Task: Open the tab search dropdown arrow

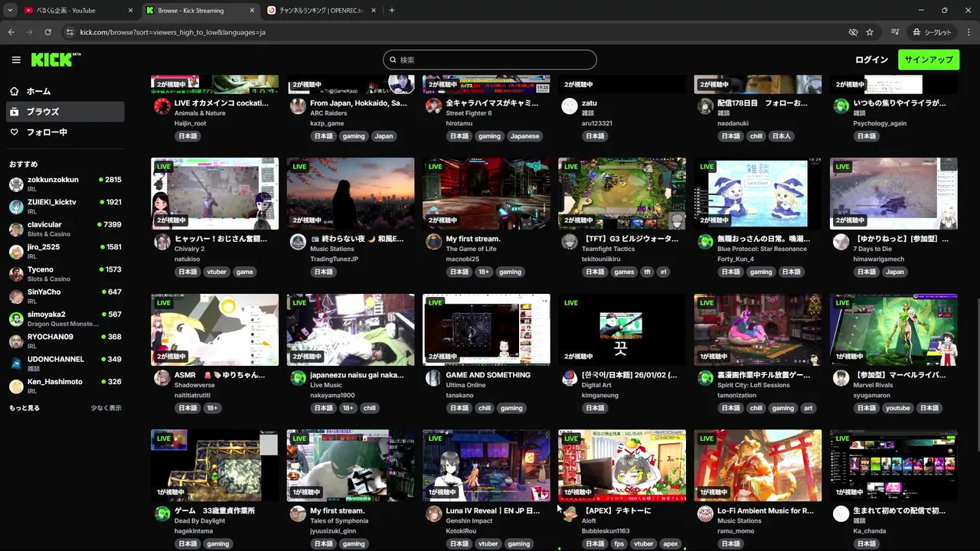Action: (10, 11)
